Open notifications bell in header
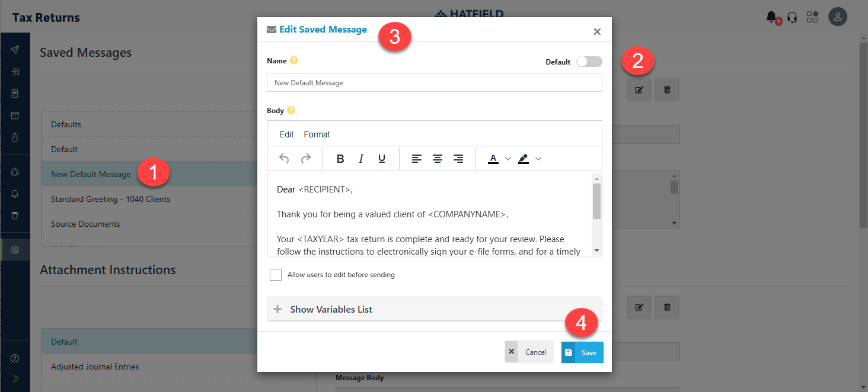Viewport: 868px width, 392px height. pyautogui.click(x=771, y=17)
